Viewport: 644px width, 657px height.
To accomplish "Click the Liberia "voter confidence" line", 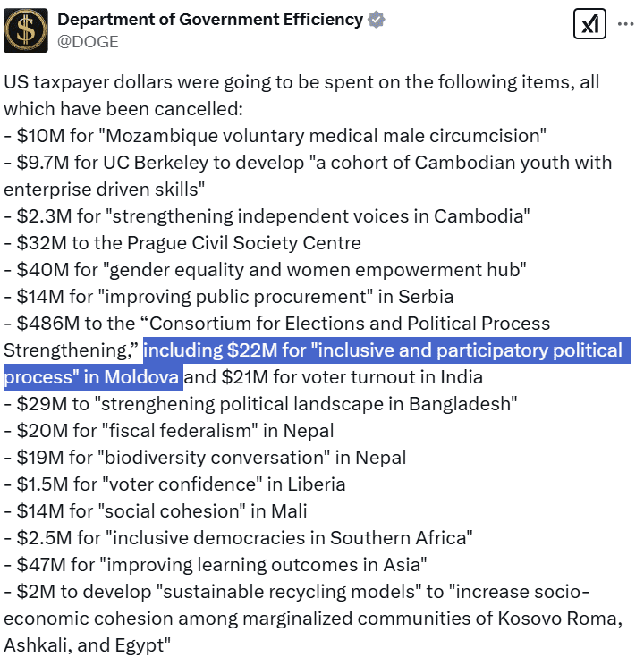I will [174, 484].
